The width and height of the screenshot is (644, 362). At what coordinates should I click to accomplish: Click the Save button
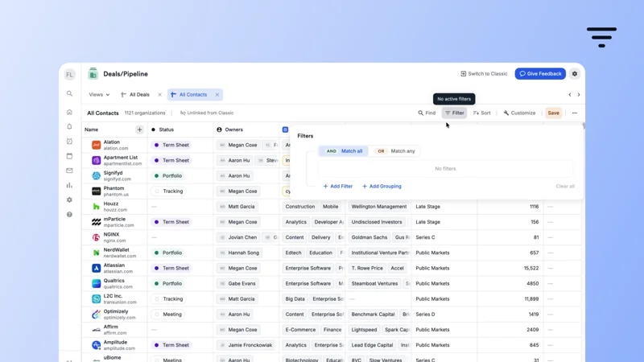[x=553, y=113]
